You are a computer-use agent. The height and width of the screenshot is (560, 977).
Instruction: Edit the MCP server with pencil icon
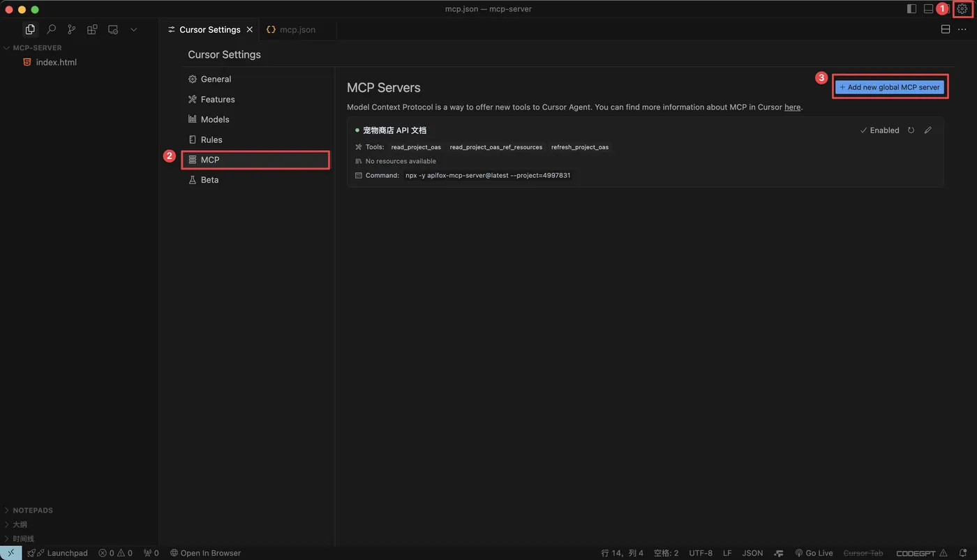[x=927, y=130]
